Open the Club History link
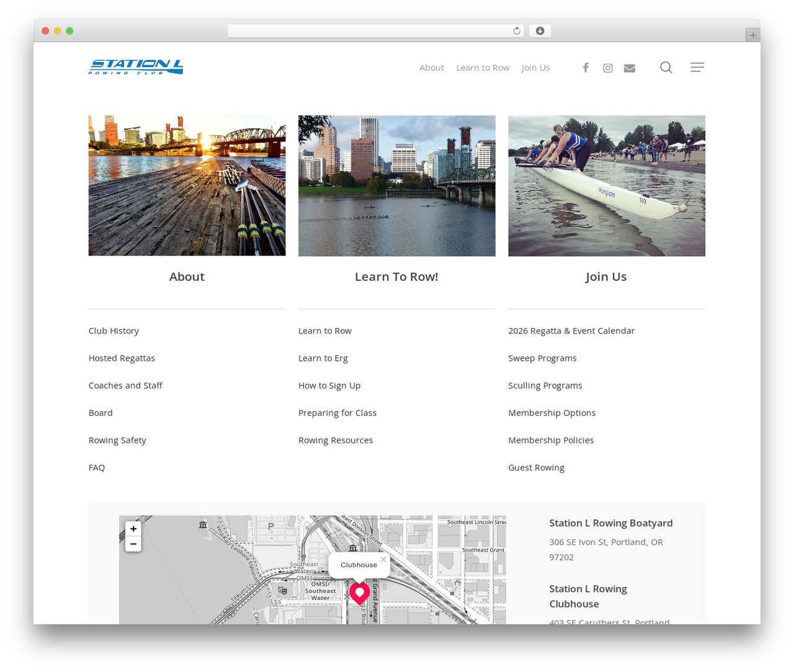 (x=114, y=331)
